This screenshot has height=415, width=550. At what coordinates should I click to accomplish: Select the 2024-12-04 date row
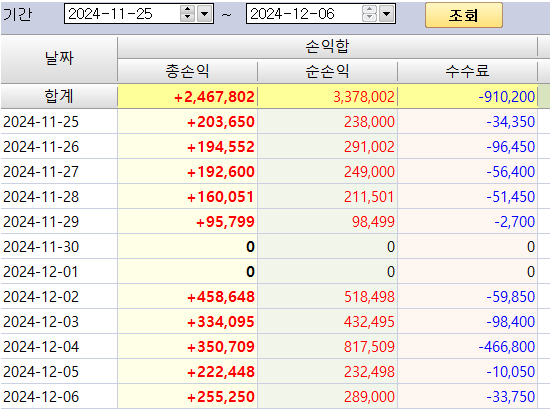tap(59, 347)
